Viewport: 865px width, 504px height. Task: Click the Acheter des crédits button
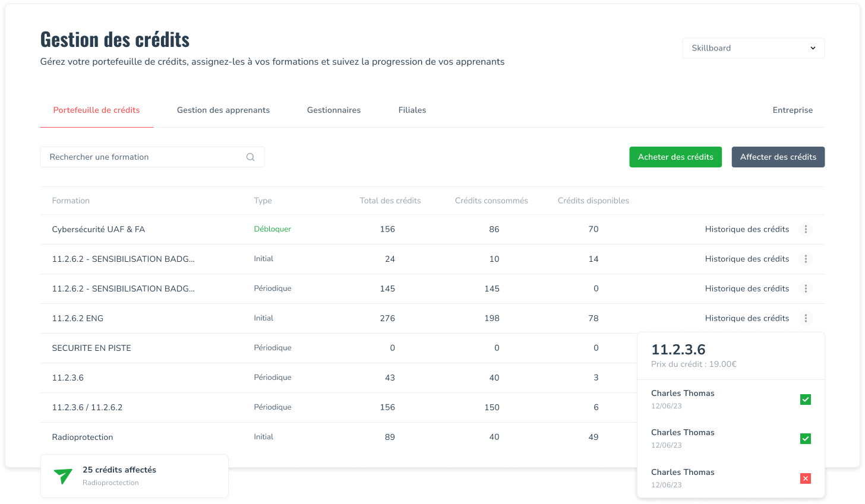tap(675, 157)
